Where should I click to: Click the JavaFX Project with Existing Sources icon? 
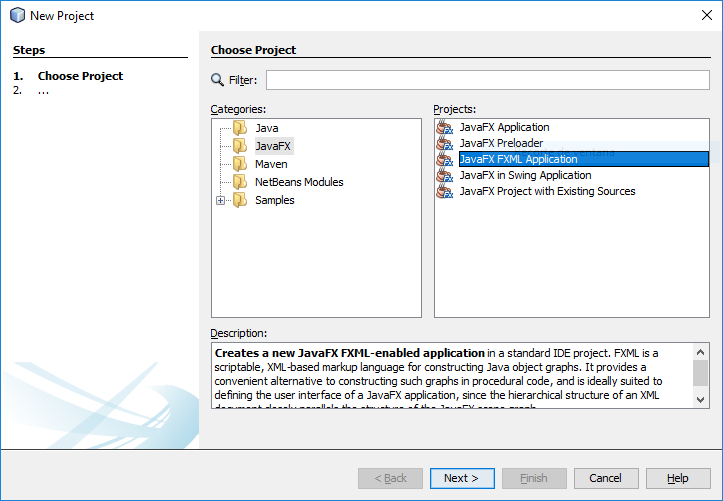445,192
